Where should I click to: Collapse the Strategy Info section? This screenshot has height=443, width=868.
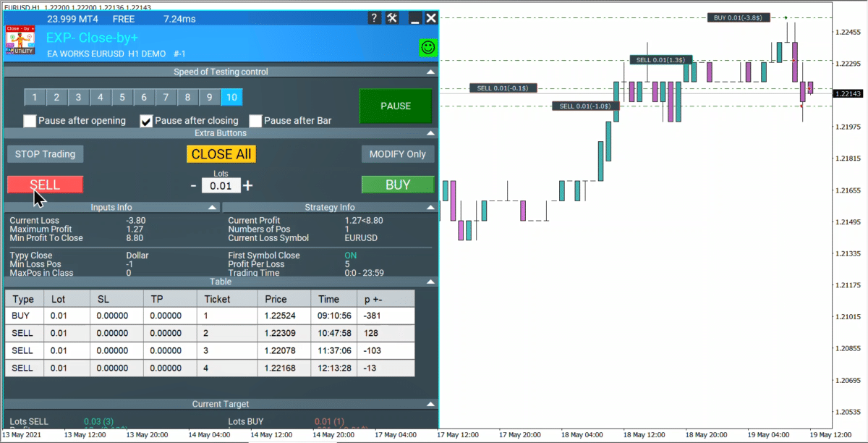pyautogui.click(x=430, y=208)
